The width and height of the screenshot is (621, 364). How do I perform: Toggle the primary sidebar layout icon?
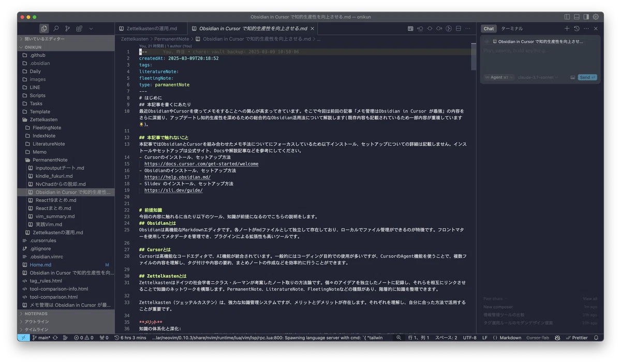(567, 17)
